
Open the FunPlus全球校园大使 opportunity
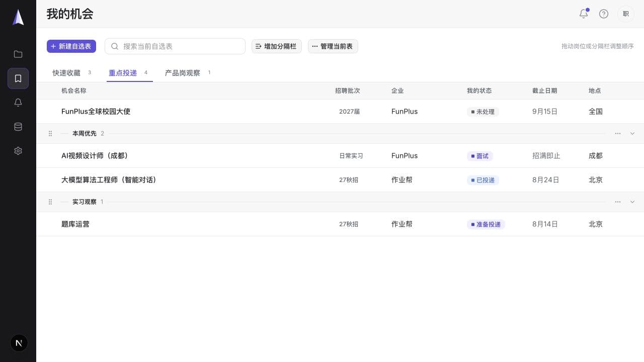point(96,112)
